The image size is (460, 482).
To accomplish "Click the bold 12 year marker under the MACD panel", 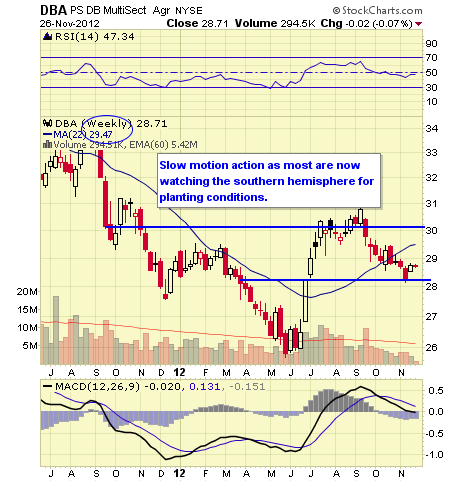I will coord(179,473).
